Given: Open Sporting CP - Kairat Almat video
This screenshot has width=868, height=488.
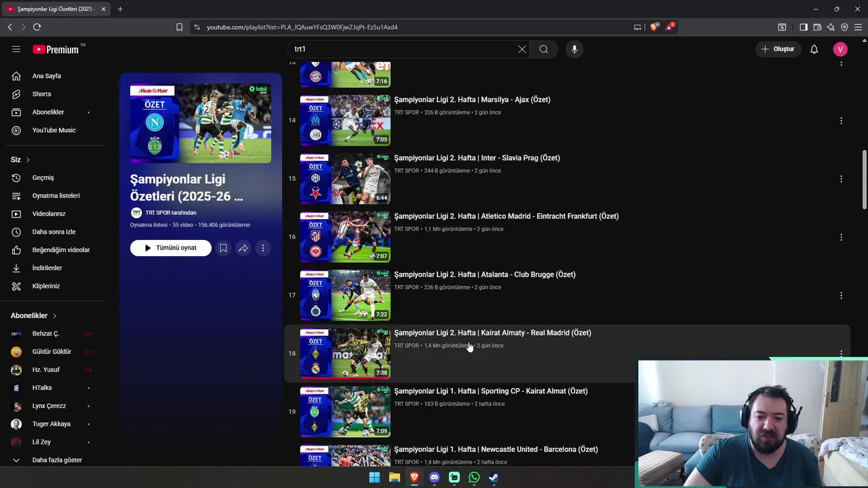Looking at the screenshot, I should [490, 391].
